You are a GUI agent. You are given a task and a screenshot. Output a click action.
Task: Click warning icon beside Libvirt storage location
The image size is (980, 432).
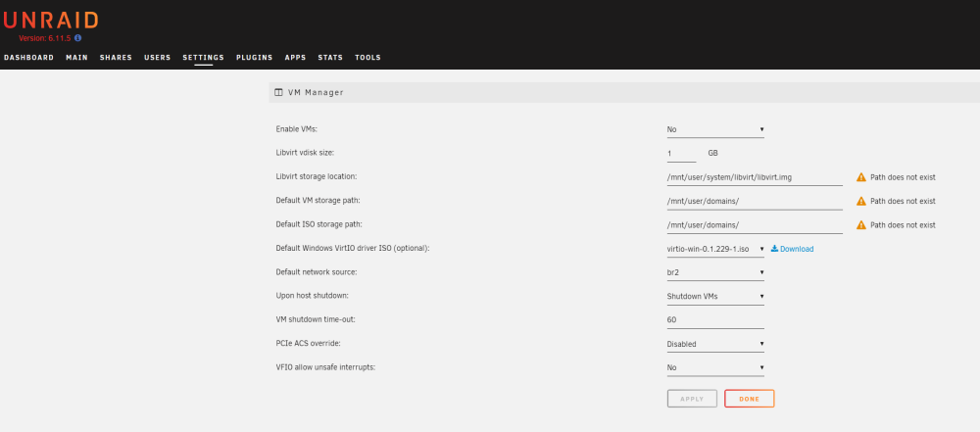[861, 177]
